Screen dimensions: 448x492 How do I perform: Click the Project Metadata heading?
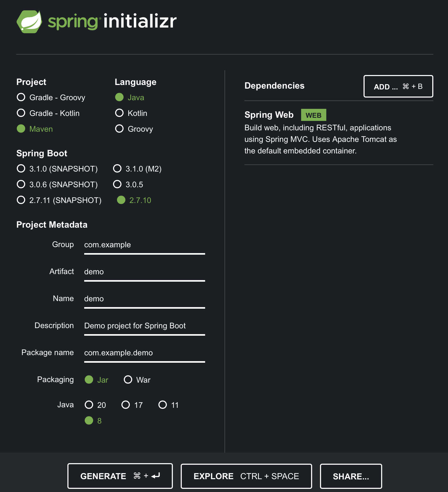coord(52,225)
